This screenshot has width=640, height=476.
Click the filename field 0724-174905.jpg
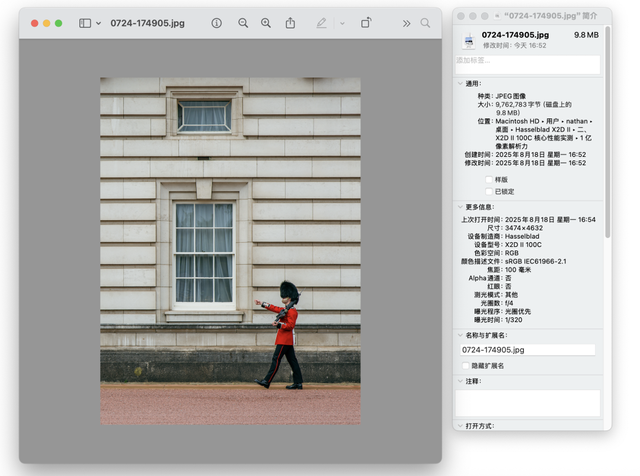[x=528, y=350]
